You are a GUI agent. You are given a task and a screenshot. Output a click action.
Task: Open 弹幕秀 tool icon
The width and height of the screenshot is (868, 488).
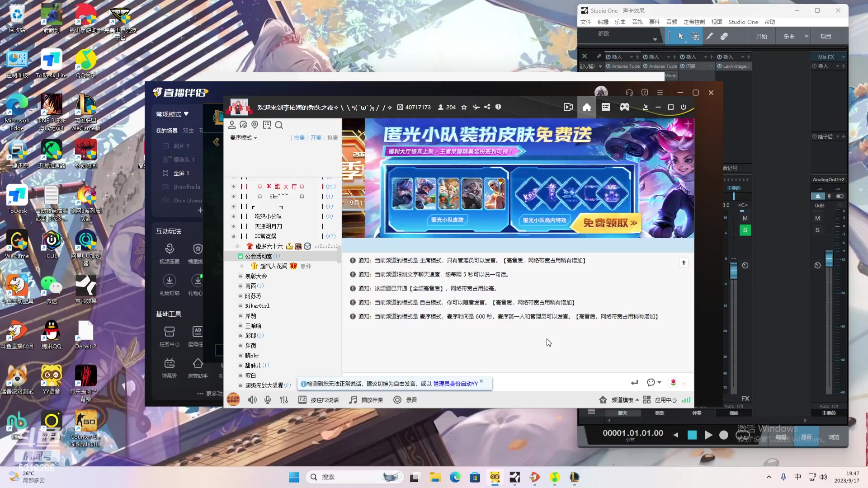click(x=170, y=368)
